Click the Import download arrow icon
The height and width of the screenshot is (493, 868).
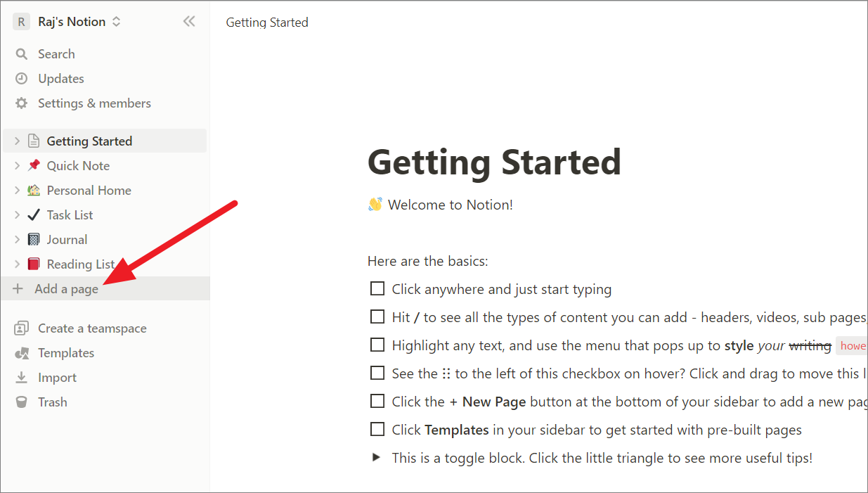coord(22,378)
